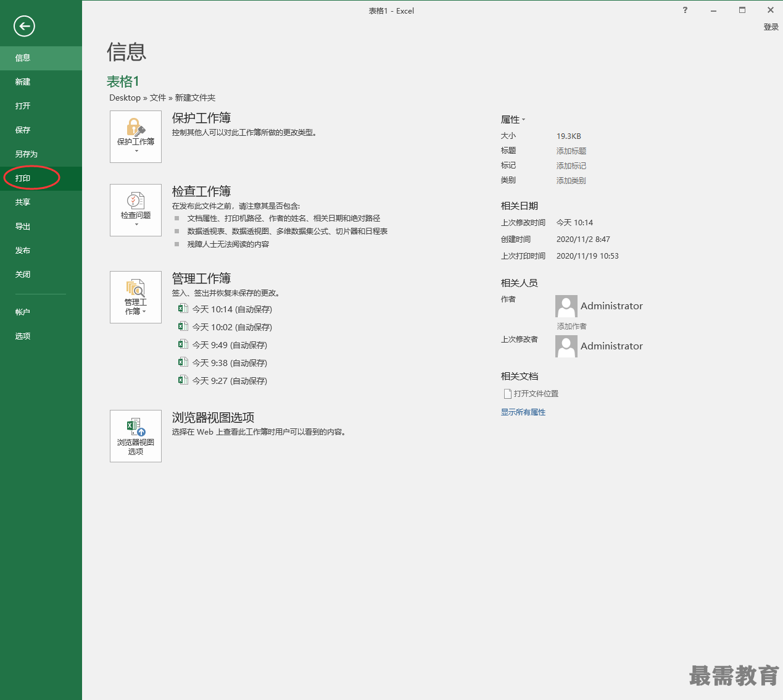Click the Excel file icon beside 今天 9:49
The height and width of the screenshot is (700, 783).
click(x=183, y=344)
